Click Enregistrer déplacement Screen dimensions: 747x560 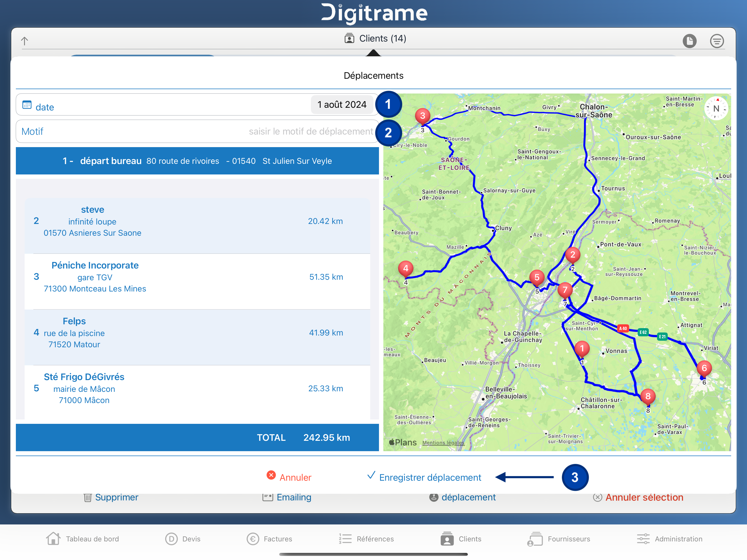(x=424, y=477)
